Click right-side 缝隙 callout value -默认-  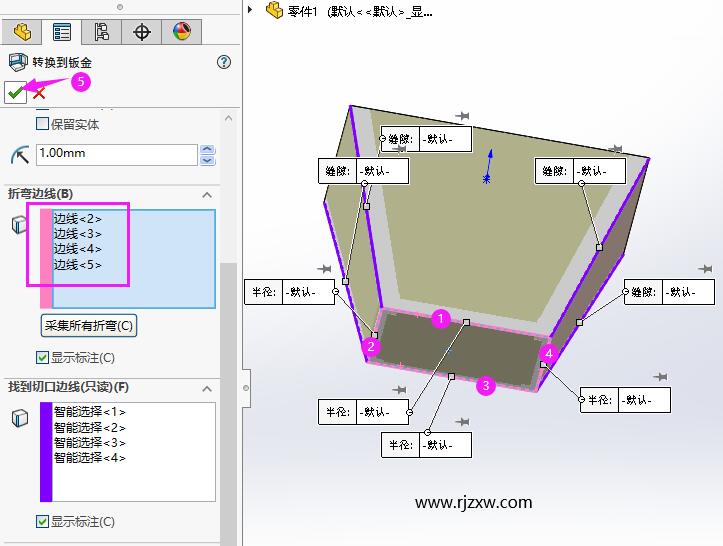pos(688,292)
